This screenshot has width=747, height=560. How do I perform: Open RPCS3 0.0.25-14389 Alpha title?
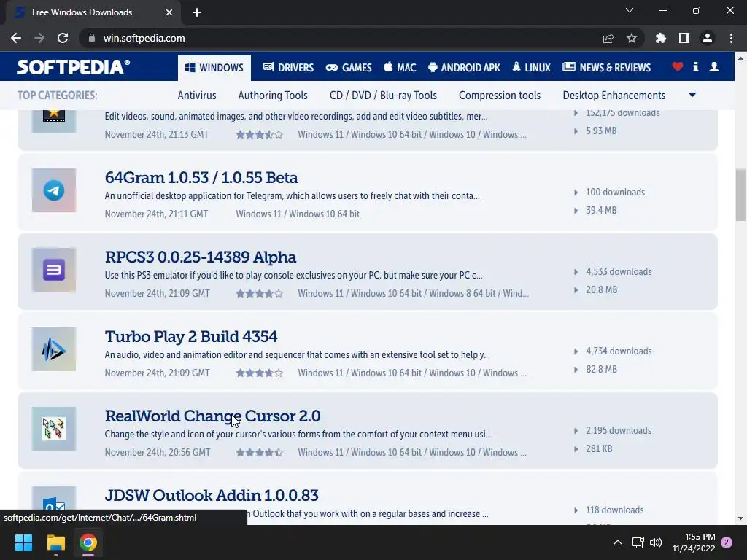(201, 257)
